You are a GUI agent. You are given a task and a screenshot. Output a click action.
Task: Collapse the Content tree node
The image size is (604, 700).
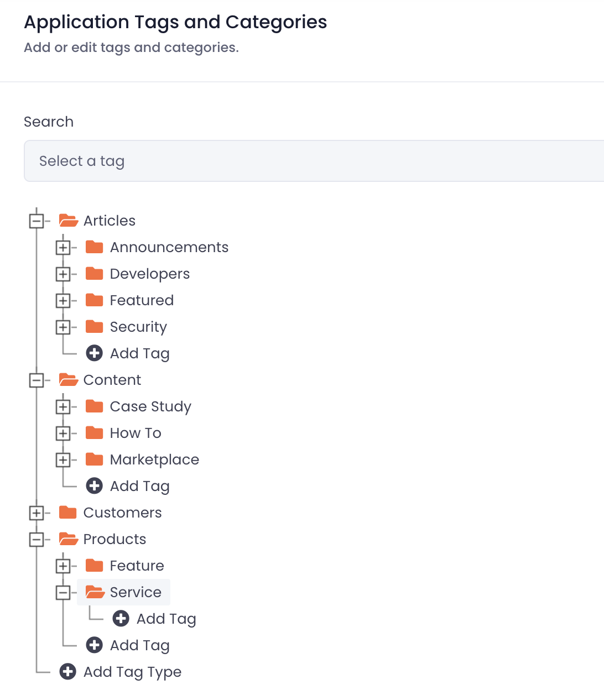click(x=37, y=380)
